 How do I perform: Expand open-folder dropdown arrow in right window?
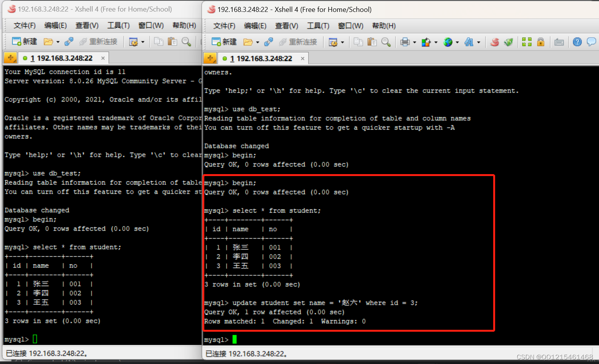(257, 42)
